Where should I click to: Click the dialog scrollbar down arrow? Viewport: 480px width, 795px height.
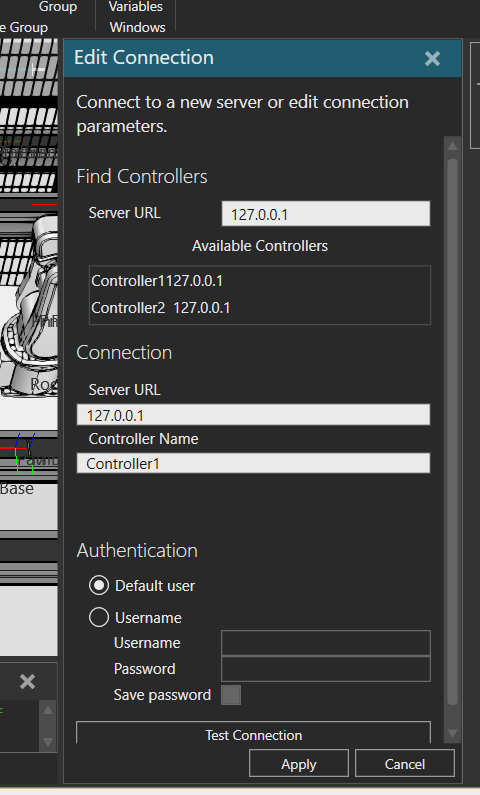452,733
